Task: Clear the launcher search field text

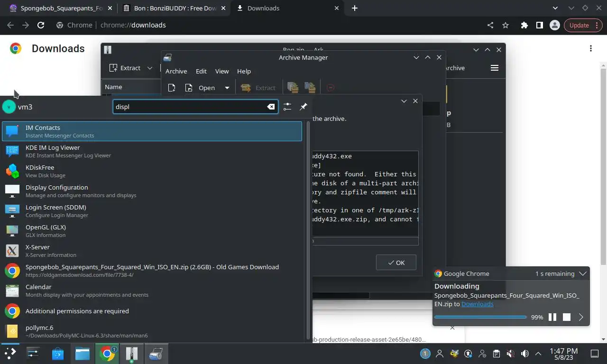Action: click(x=271, y=107)
